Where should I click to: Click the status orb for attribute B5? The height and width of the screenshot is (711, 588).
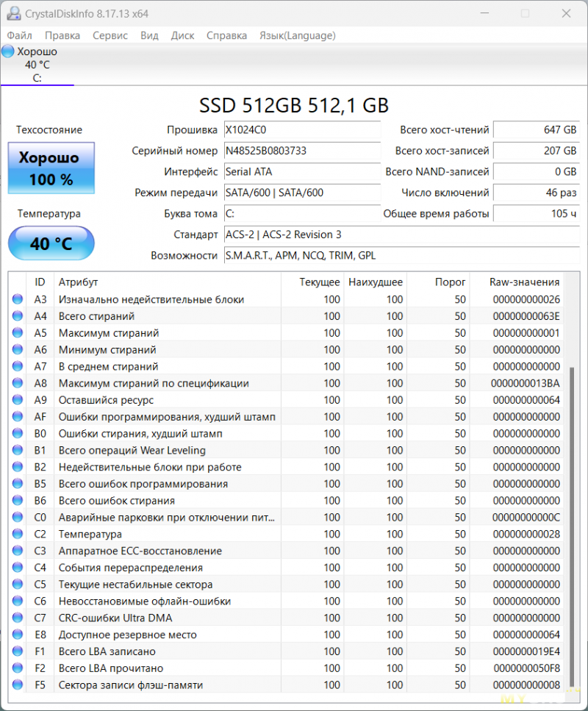[18, 484]
